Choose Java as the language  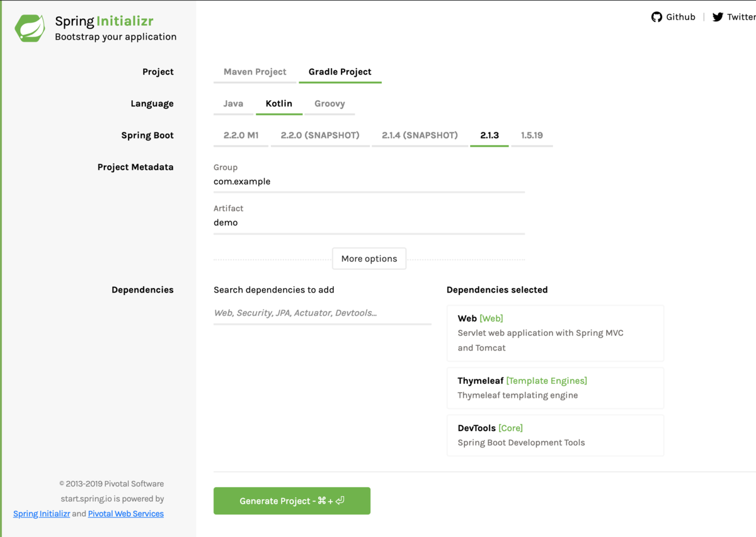click(233, 103)
